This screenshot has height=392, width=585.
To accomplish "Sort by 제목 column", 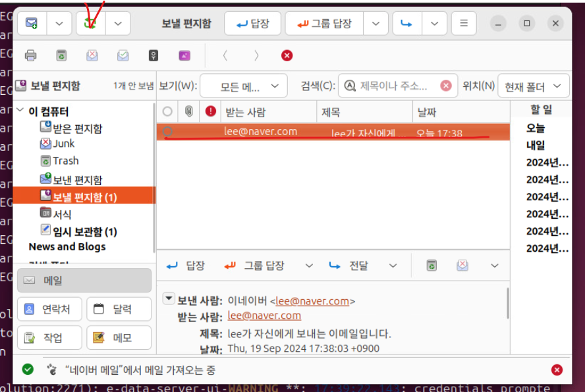I will coord(364,111).
